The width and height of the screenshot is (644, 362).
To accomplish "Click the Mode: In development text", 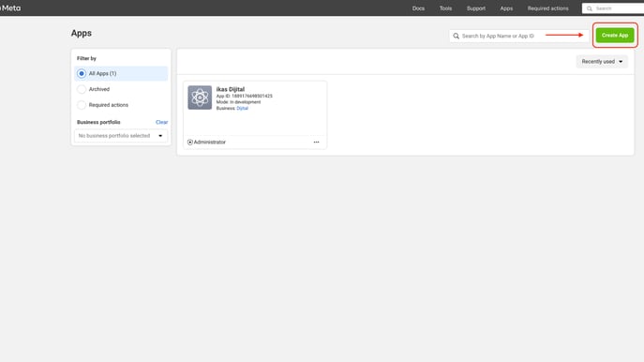I will click(x=238, y=102).
